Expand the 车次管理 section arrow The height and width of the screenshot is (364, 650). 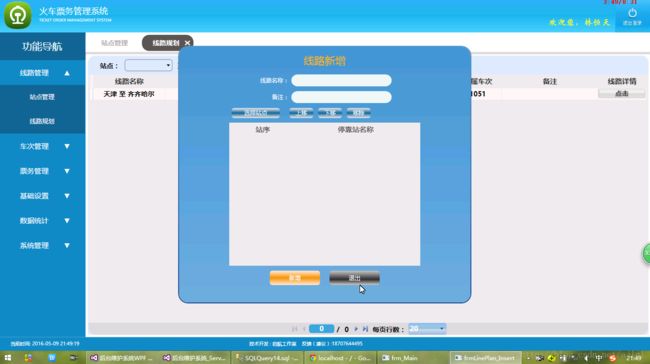[x=67, y=146]
